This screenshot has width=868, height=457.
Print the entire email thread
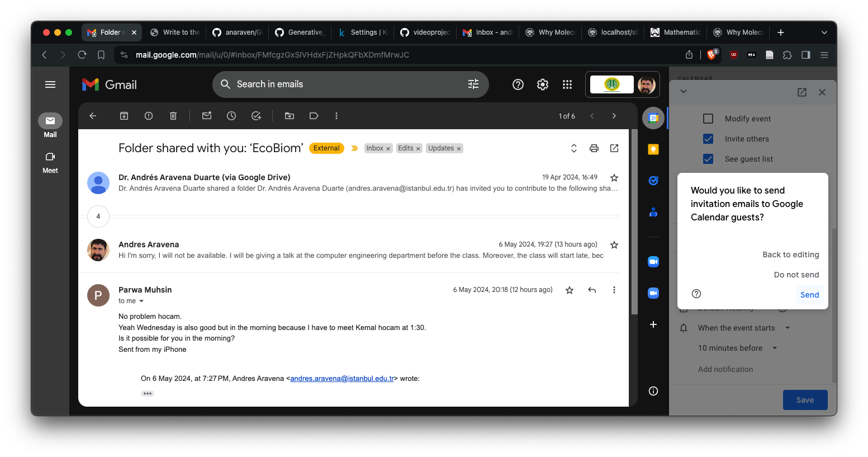pyautogui.click(x=594, y=148)
